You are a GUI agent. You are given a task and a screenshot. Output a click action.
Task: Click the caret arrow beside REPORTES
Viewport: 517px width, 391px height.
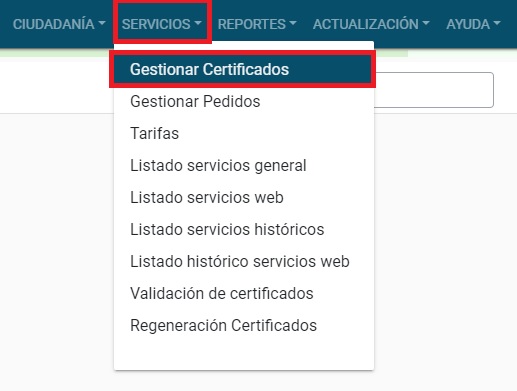[x=293, y=23]
